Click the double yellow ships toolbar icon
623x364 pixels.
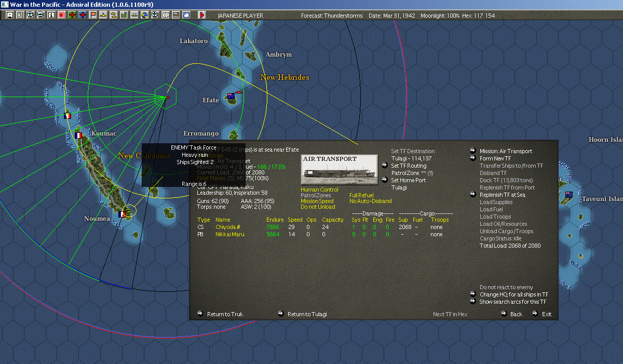(x=113, y=15)
